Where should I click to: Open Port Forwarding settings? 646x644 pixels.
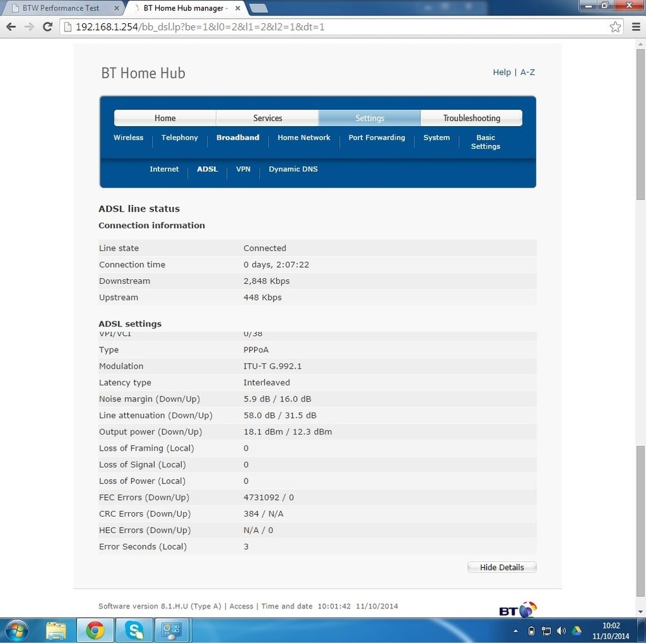(376, 138)
